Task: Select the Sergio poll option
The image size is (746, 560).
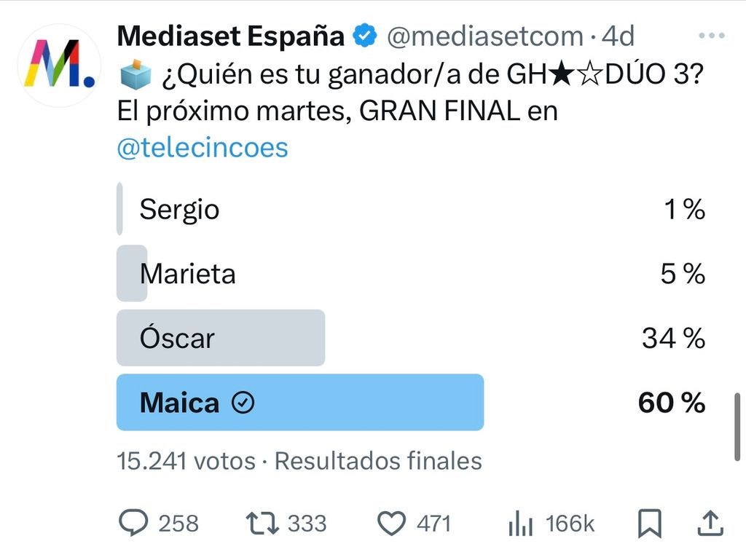Action: coord(411,209)
